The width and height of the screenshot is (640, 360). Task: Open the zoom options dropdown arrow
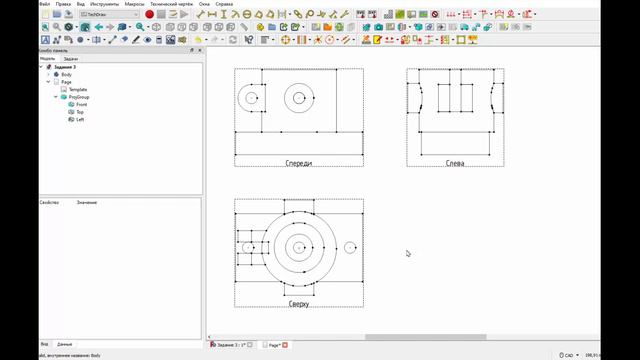click(x=148, y=27)
